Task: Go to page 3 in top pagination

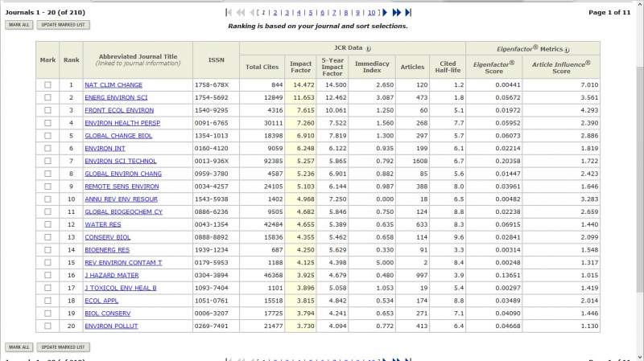Action: (x=287, y=13)
